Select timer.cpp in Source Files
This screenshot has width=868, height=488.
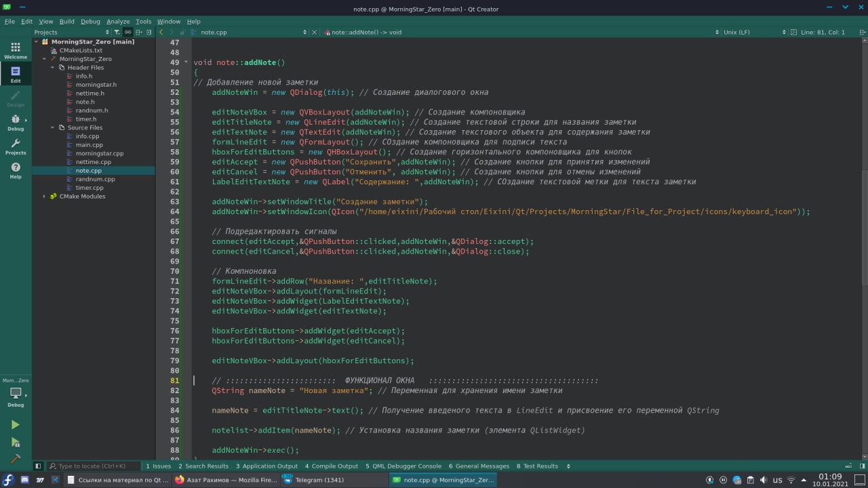coord(89,188)
